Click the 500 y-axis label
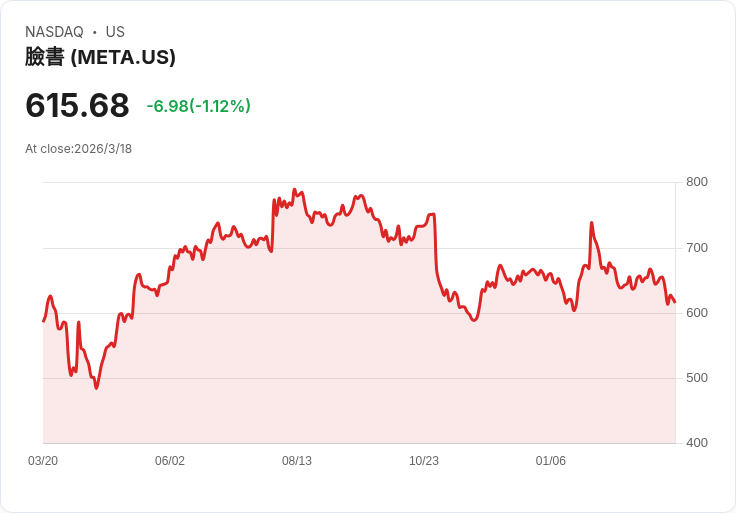Viewport: 736px width, 513px height. pos(697,378)
